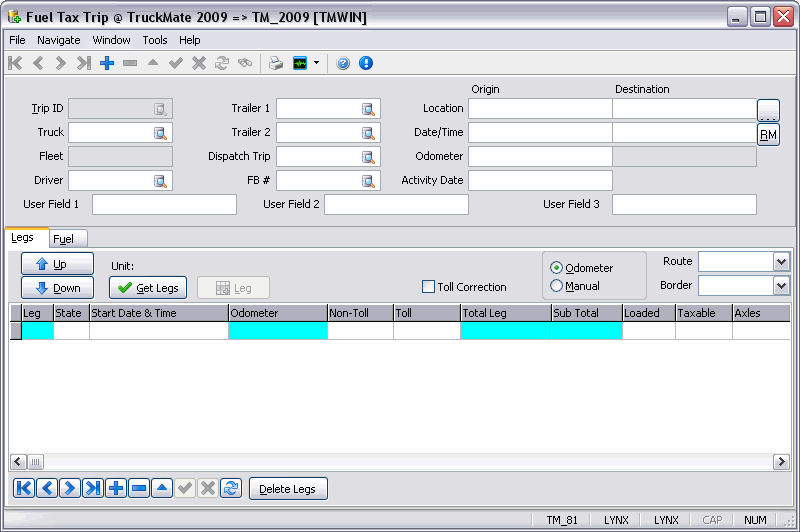
Task: Click grid scrollbar left arrow
Action: pos(18,462)
